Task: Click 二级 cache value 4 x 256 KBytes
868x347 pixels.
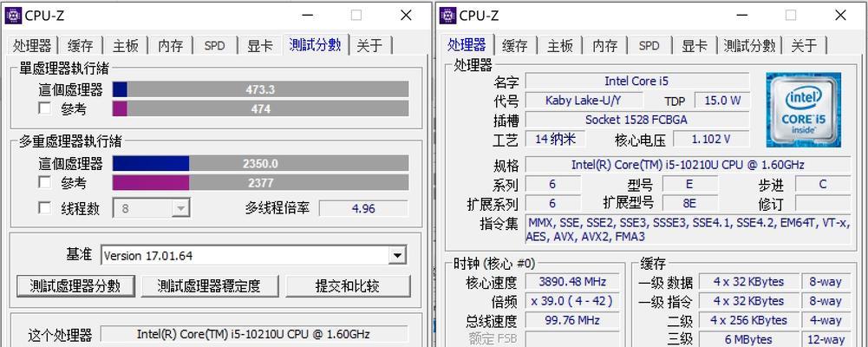Action: pyautogui.click(x=748, y=320)
